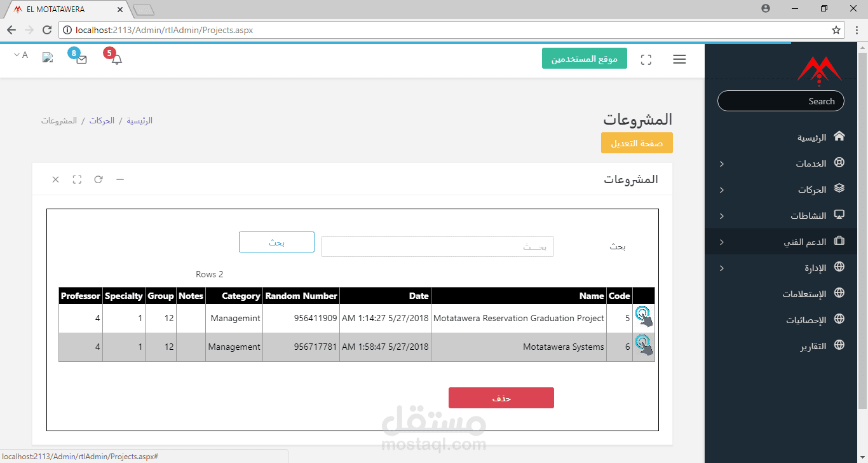Click browser forward arrow
This screenshot has height=463, width=868.
tap(29, 30)
